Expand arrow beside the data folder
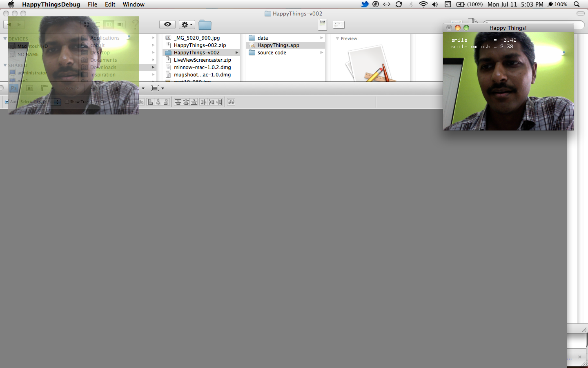The image size is (588, 368). 321,38
